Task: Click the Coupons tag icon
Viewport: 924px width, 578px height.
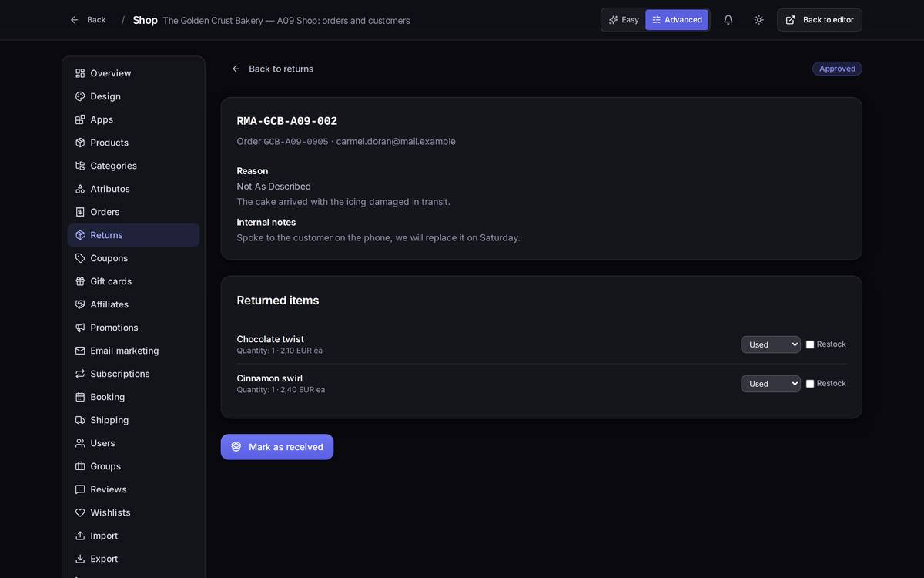Action: tap(80, 258)
